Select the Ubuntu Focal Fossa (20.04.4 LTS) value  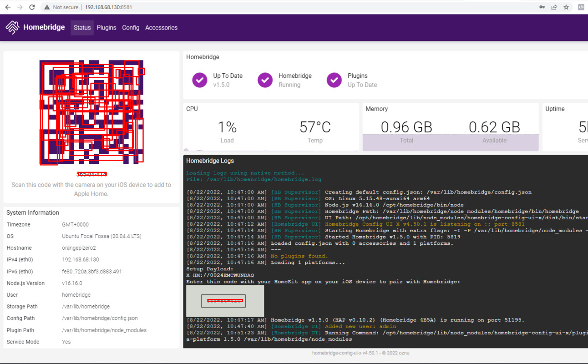[x=101, y=236]
